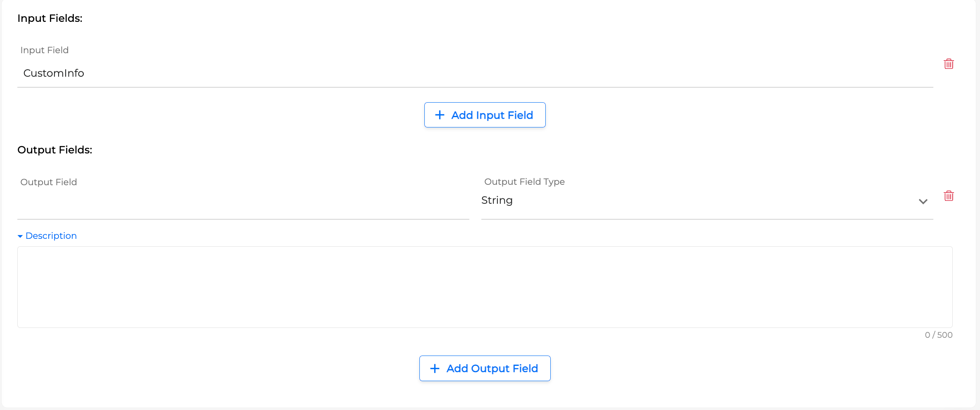
Task: Open the dropdown chevron arrow next to String
Action: coord(923,201)
